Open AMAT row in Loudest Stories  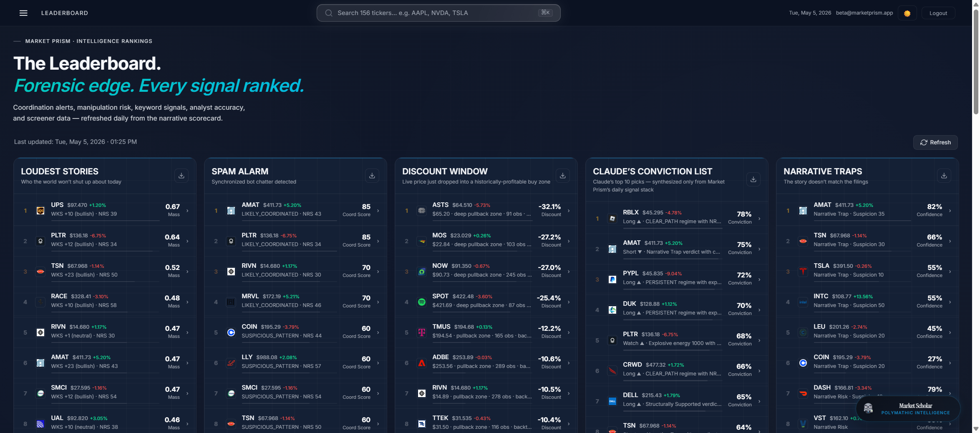[105, 363]
